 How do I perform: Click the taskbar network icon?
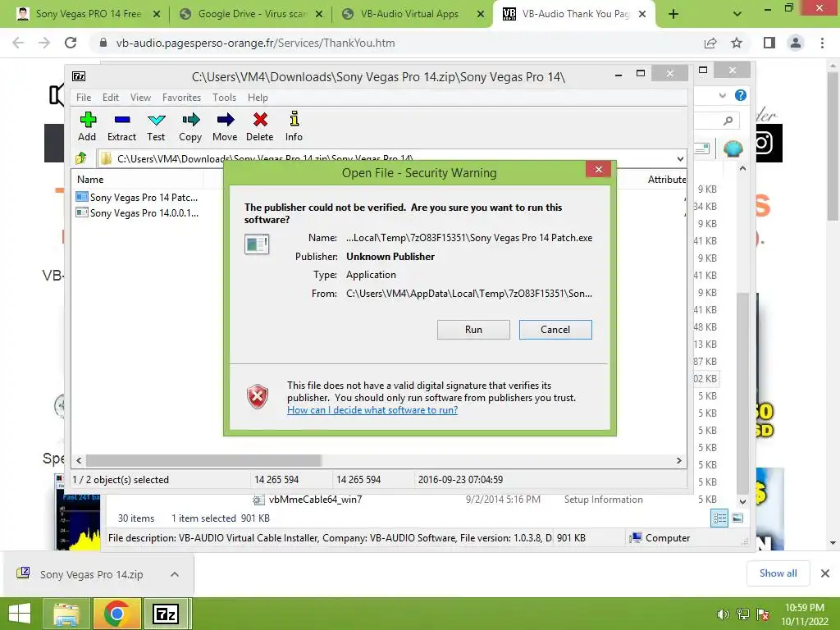tap(743, 614)
